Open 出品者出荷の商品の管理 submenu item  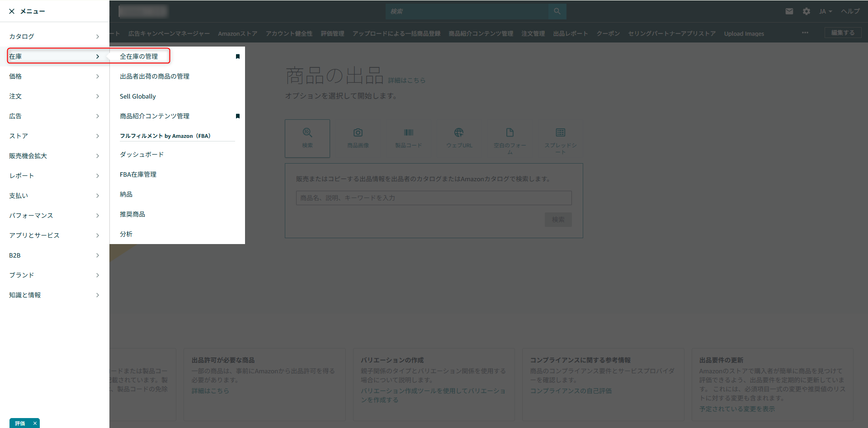[155, 76]
